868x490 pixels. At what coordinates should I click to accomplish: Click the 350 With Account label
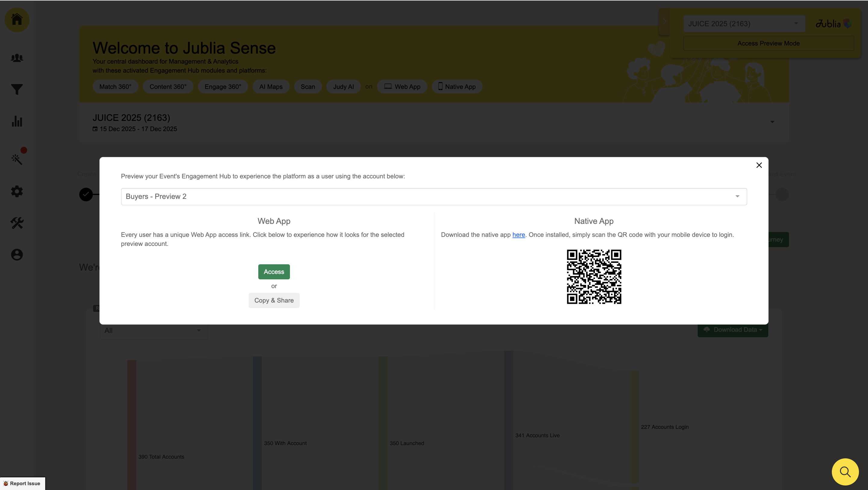click(x=285, y=443)
